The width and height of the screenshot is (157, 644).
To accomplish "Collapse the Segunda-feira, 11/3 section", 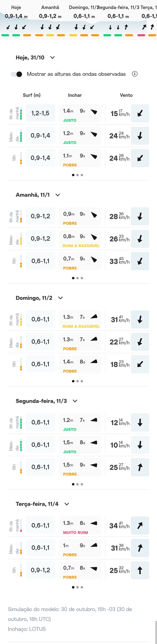I will 75,401.
